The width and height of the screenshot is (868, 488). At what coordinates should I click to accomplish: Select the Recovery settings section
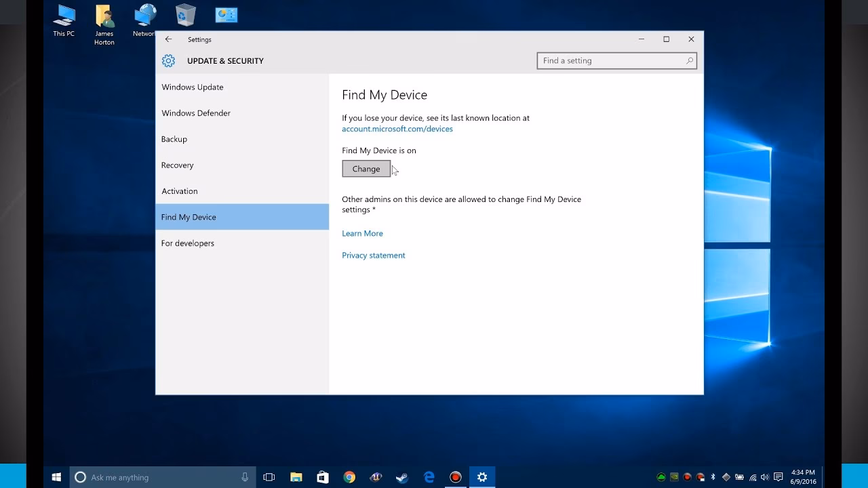(x=177, y=165)
